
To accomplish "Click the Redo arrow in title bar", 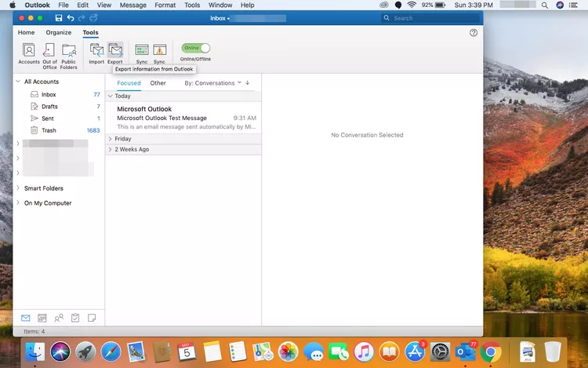I will (82, 18).
